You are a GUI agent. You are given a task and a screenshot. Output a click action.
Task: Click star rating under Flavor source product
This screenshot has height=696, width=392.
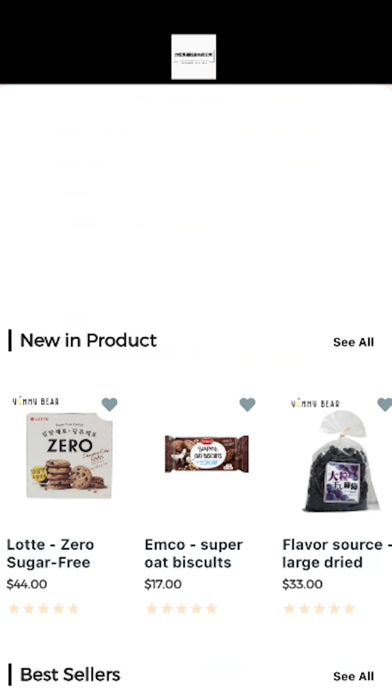[x=319, y=609]
